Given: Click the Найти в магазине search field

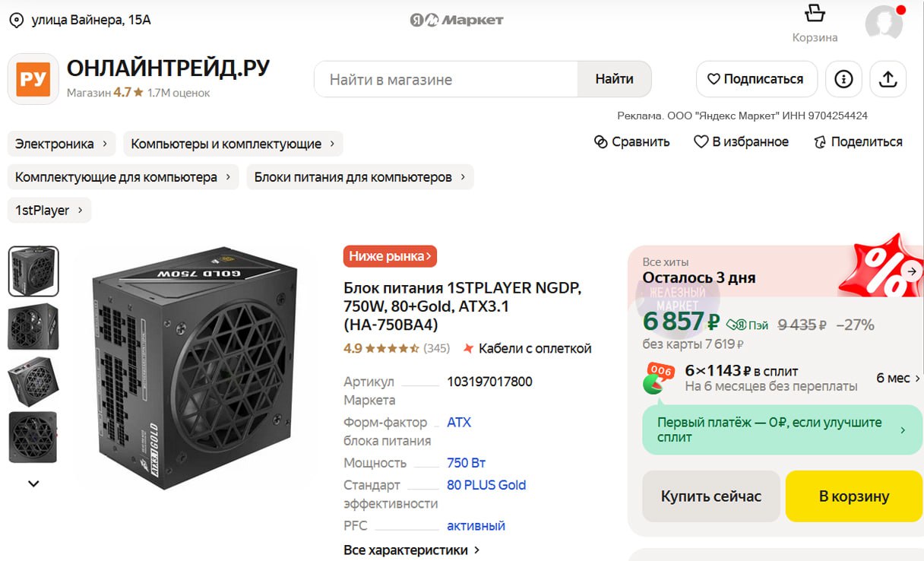Looking at the screenshot, I should pyautogui.click(x=446, y=79).
